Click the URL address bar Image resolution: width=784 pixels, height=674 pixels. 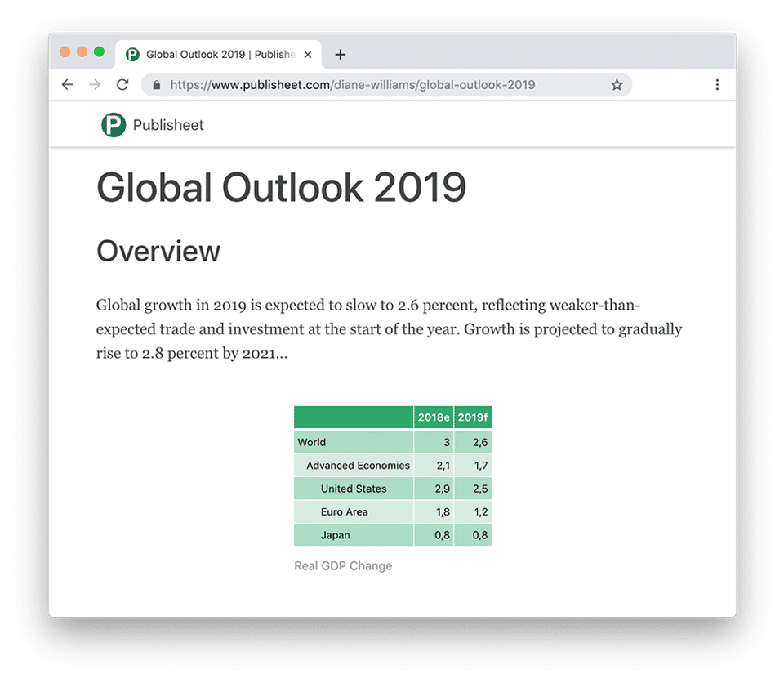click(x=386, y=84)
